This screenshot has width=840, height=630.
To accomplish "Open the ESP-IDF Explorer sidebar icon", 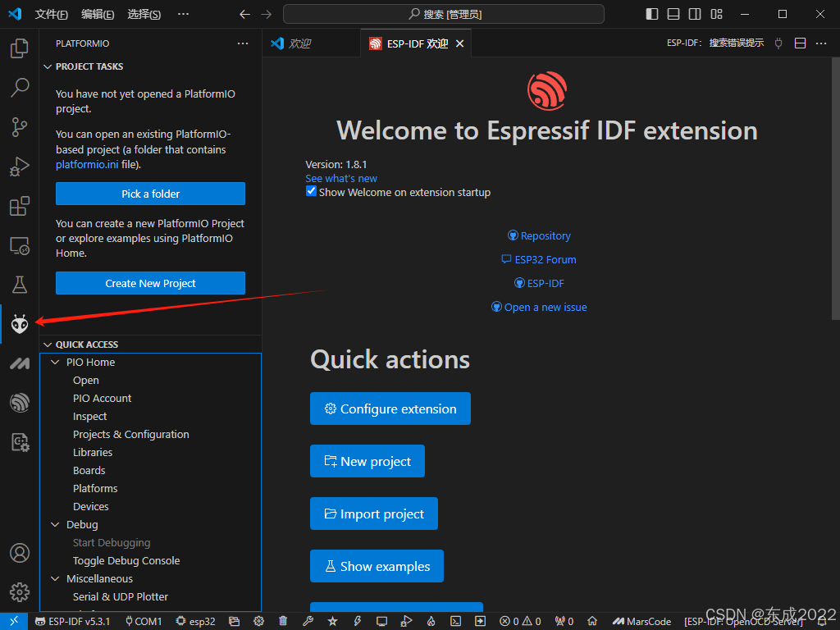I will coord(20,403).
